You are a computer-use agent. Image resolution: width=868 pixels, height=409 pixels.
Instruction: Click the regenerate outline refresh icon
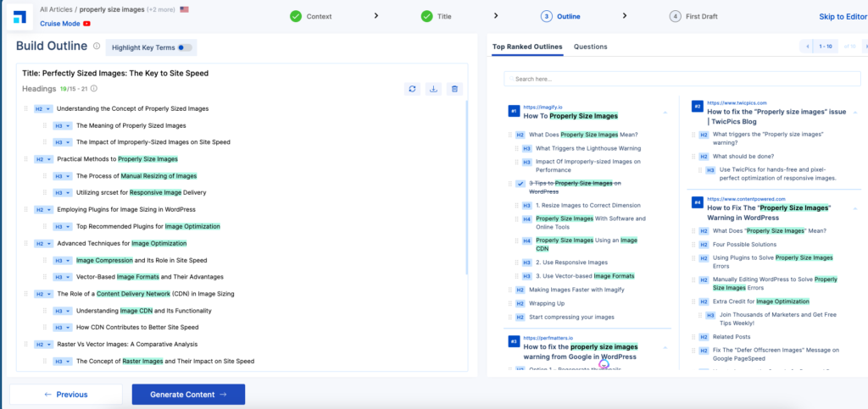[x=413, y=88]
